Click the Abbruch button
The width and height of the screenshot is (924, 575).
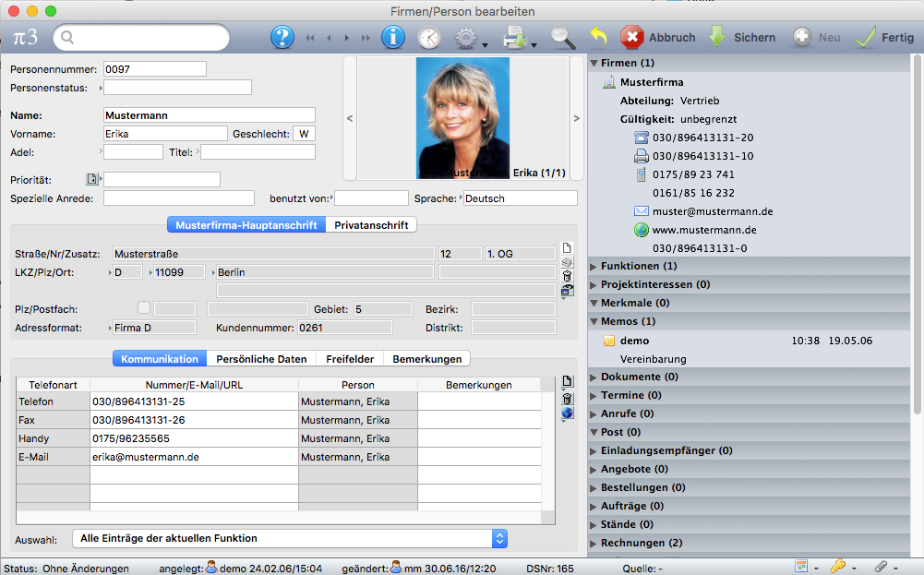click(x=658, y=37)
